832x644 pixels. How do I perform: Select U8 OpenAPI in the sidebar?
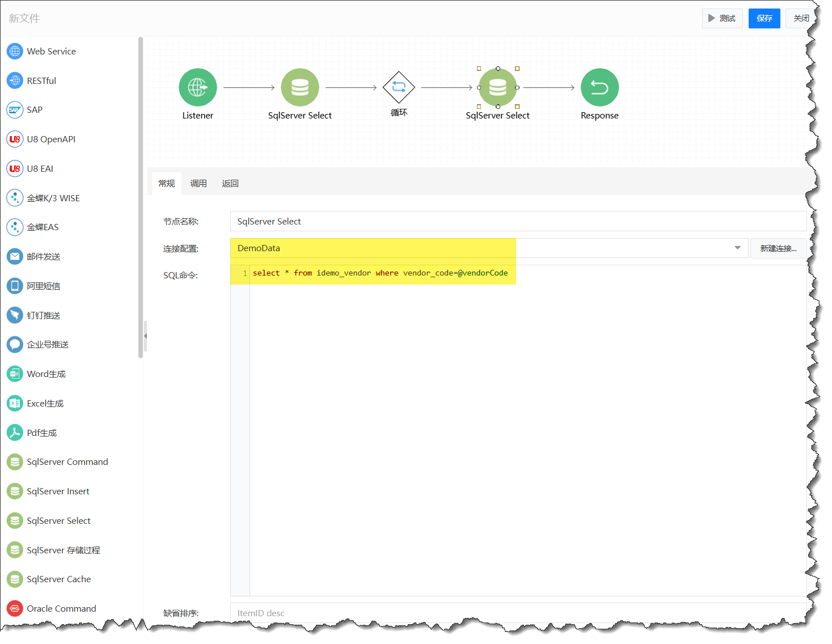click(51, 139)
